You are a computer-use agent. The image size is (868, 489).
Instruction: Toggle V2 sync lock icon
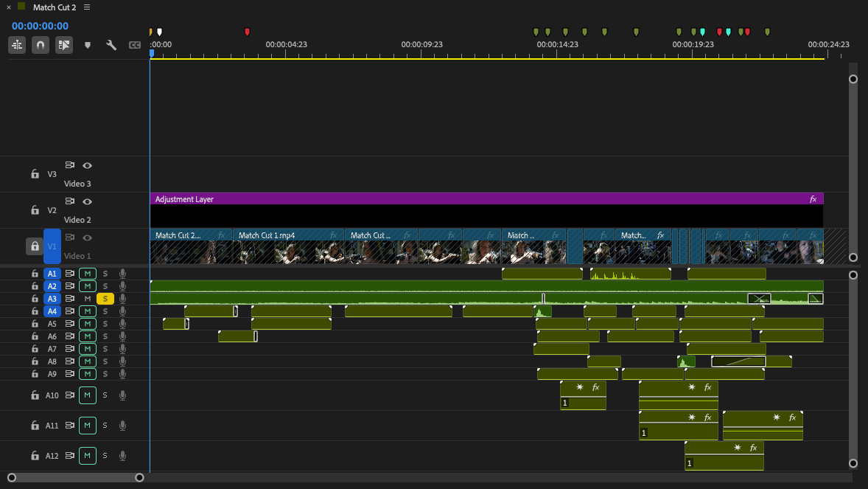pyautogui.click(x=70, y=201)
